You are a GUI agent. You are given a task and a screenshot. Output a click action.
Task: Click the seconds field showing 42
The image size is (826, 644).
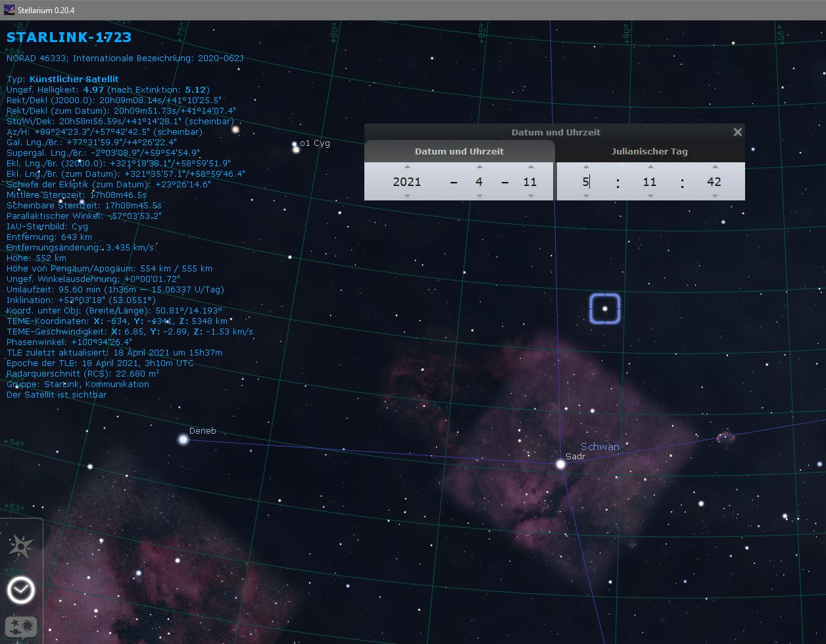714,181
